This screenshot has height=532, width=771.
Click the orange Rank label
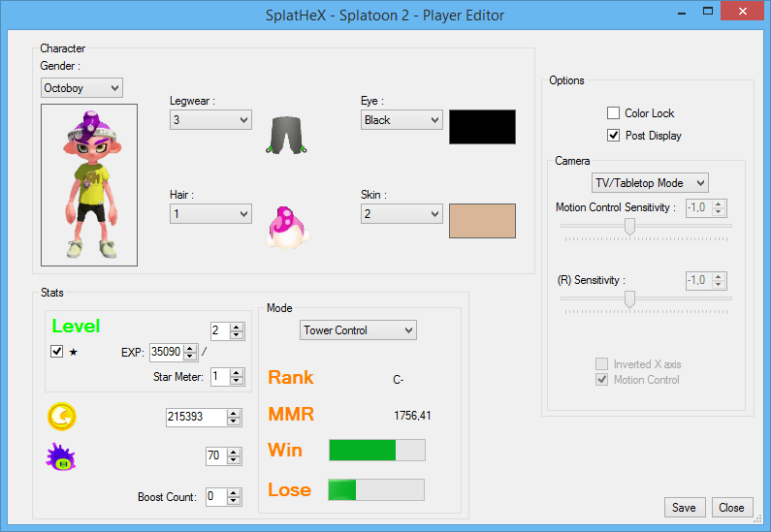click(x=291, y=377)
